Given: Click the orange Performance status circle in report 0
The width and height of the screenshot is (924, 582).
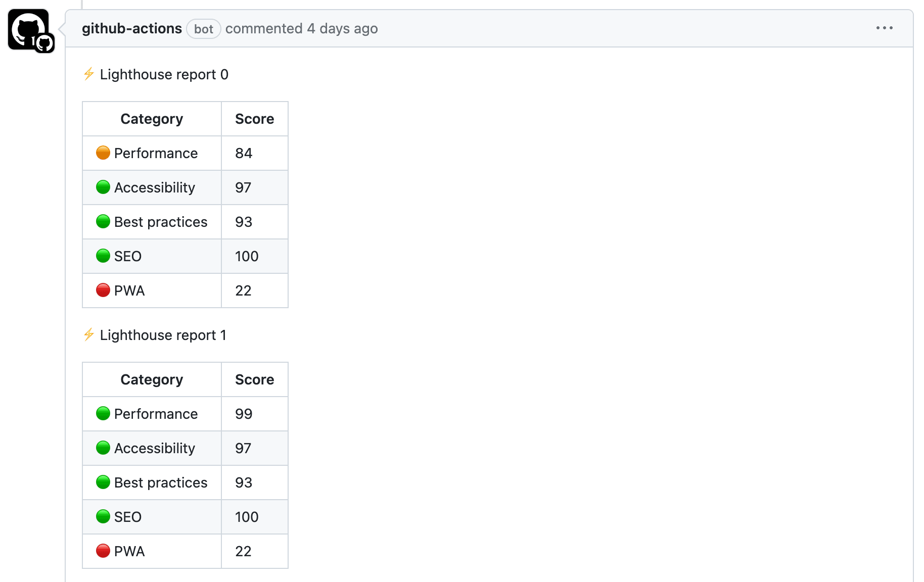Looking at the screenshot, I should pos(103,153).
